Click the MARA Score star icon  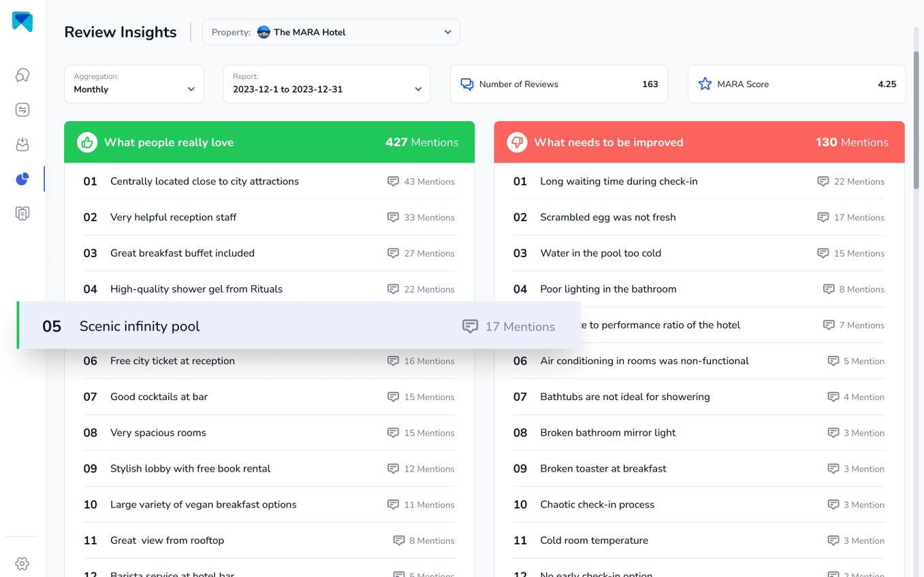point(705,84)
